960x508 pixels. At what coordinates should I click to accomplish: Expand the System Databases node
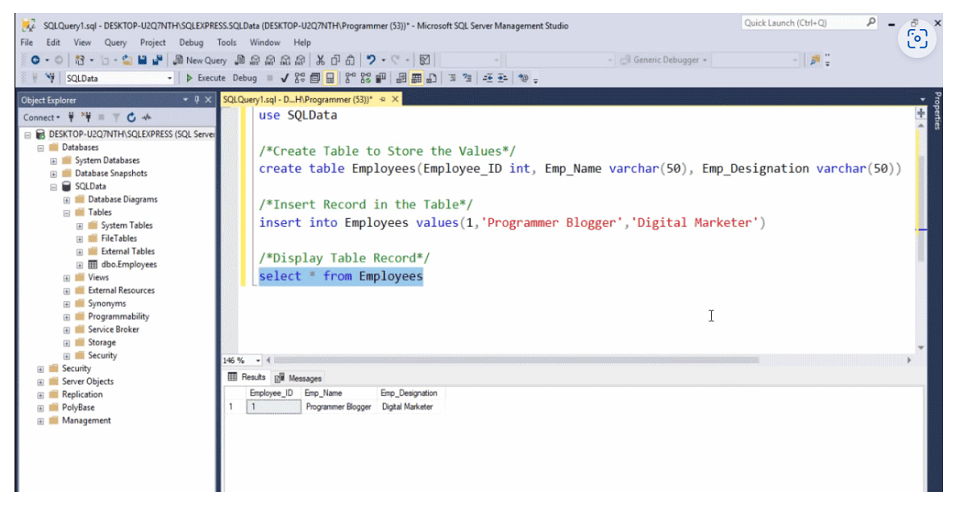53,161
